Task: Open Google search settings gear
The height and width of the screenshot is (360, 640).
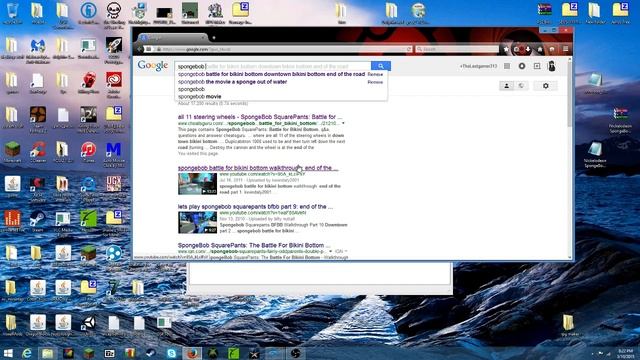Action: click(546, 86)
